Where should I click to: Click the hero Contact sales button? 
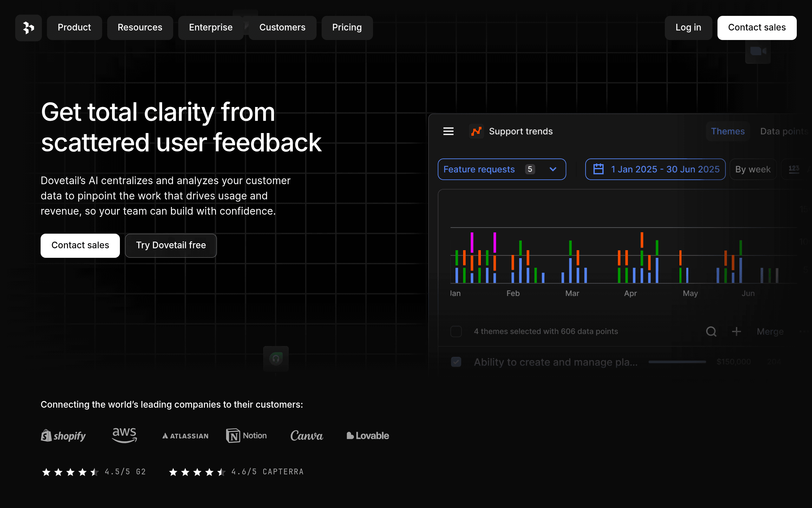pos(80,245)
